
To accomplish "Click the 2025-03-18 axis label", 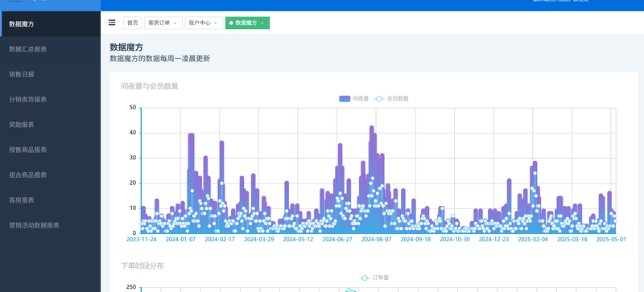I will tap(572, 240).
